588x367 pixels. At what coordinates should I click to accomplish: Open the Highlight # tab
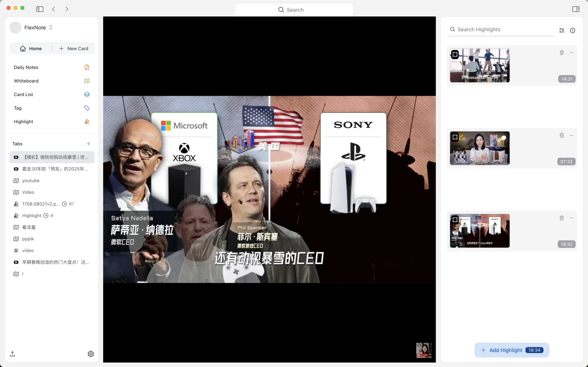[52, 216]
